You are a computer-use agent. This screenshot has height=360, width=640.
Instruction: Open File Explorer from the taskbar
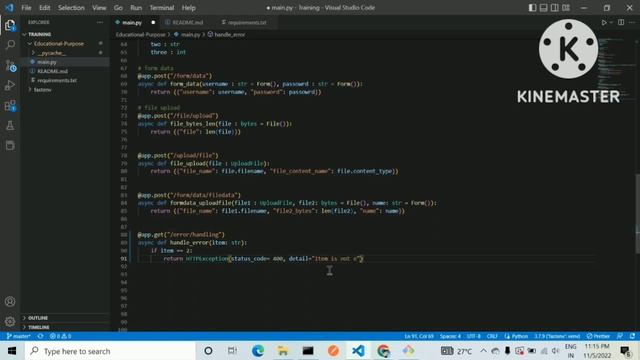pos(282,351)
